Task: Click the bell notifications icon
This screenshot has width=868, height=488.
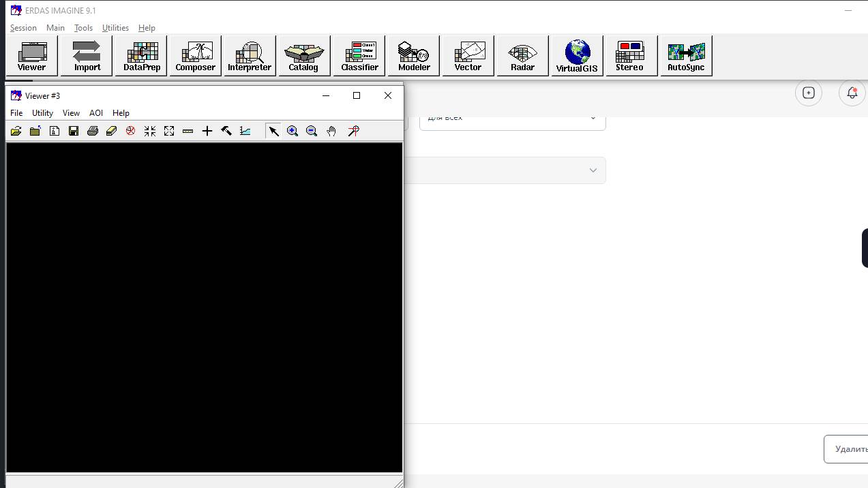Action: 852,93
